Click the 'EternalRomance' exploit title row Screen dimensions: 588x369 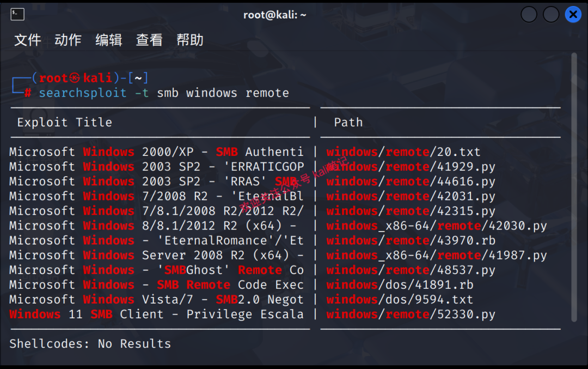tap(156, 240)
